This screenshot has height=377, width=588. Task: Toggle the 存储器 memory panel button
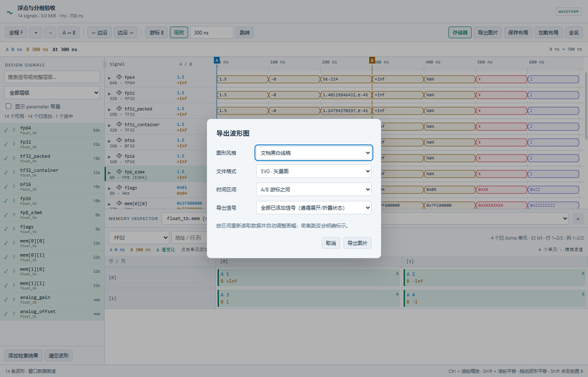coord(460,32)
